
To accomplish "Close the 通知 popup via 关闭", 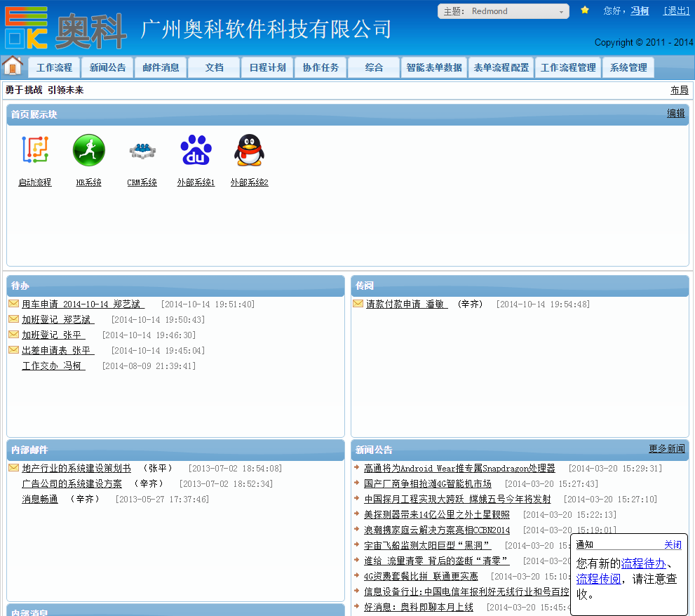I will pos(673,544).
